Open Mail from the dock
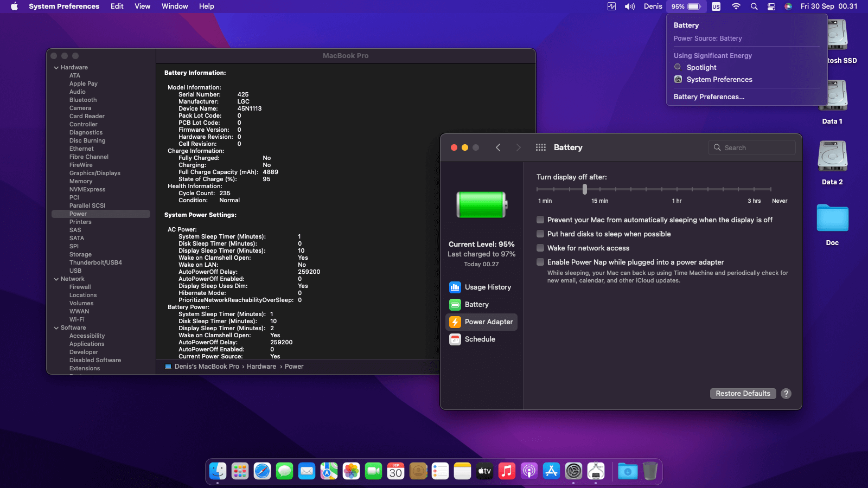Viewport: 868px width, 488px height. point(307,471)
